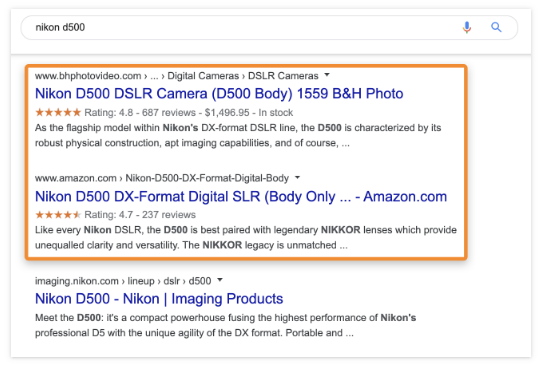
Task: Click the magnifying glass search icon
Action: [x=496, y=27]
